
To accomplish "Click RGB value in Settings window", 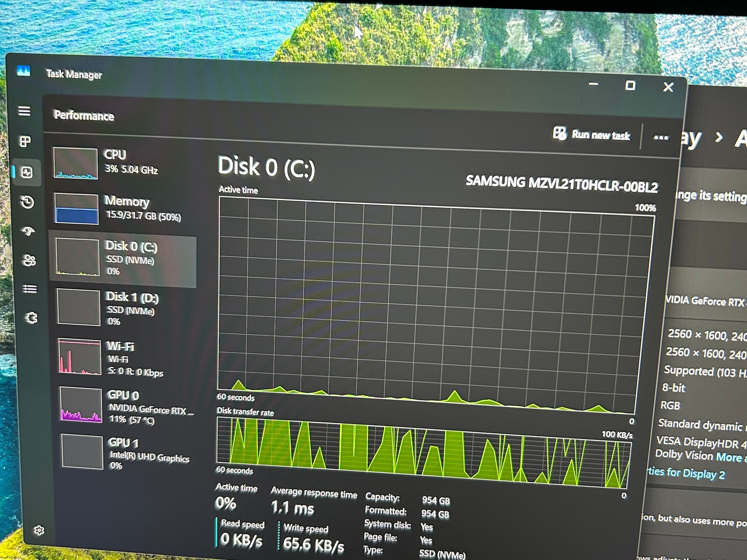I will pyautogui.click(x=670, y=405).
